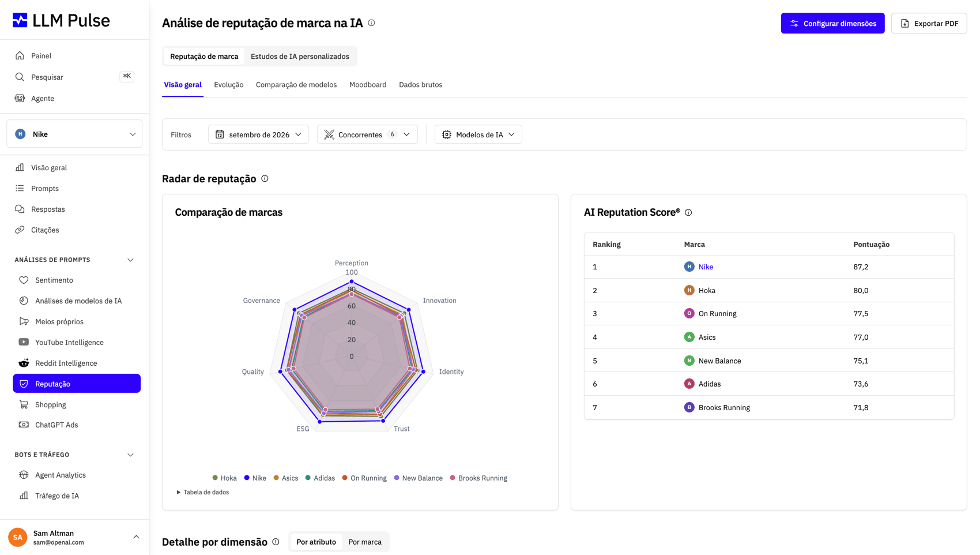
Task: Click the Reddit Intelligence icon
Action: point(24,363)
